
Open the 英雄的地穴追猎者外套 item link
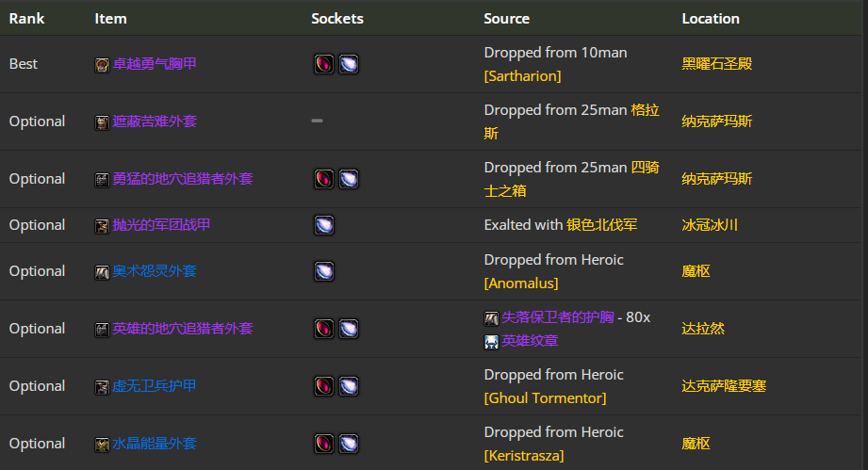(183, 329)
